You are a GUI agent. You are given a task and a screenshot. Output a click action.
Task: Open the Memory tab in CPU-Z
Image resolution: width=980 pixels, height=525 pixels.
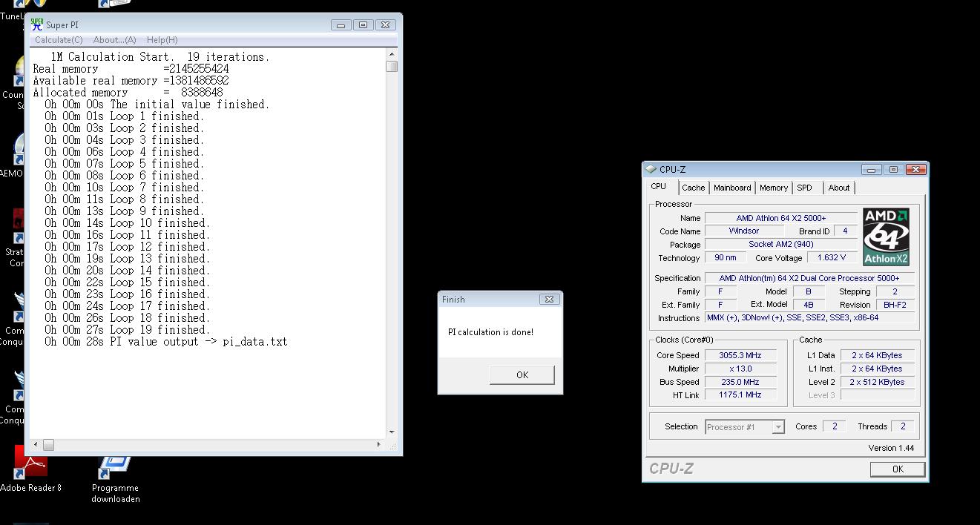[x=773, y=188]
